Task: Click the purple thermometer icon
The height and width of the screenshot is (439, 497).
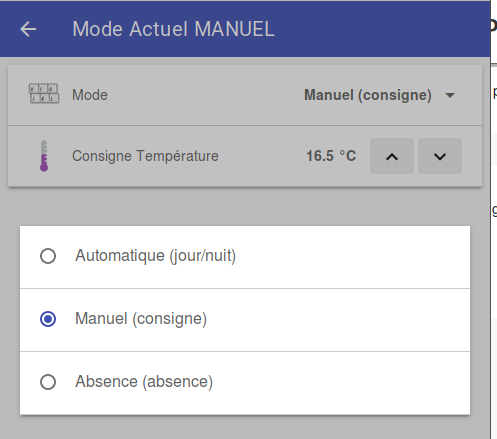Action: coord(44,156)
